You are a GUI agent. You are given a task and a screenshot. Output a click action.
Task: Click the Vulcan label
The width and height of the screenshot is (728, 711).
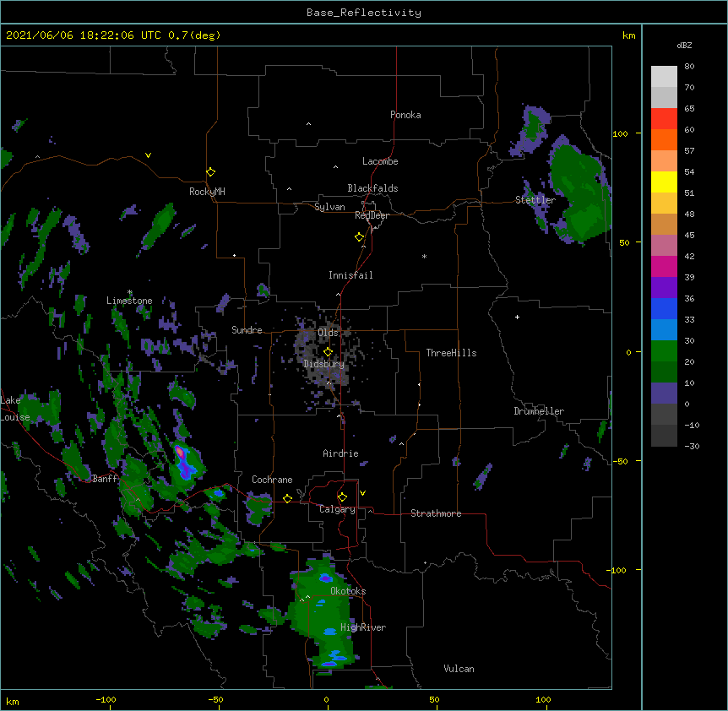tap(459, 669)
